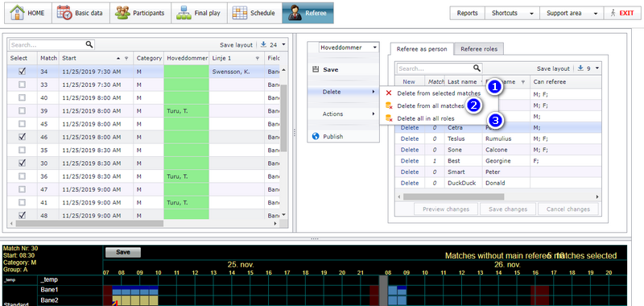Screen dimensions: 644x306
Task: Expand the Delete submenu arrow
Action: 374,92
